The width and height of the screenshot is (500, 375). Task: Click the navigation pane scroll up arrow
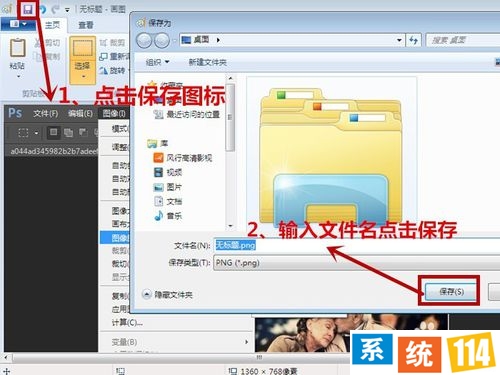coord(230,78)
